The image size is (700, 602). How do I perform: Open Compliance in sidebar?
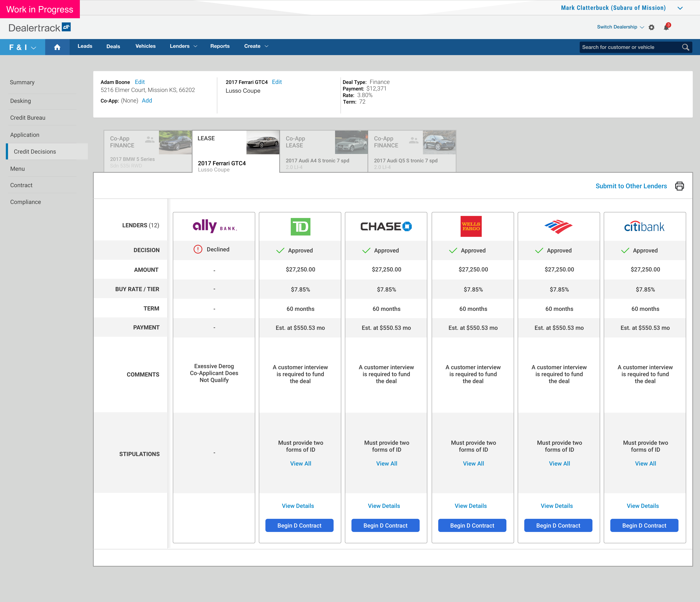[x=26, y=202]
